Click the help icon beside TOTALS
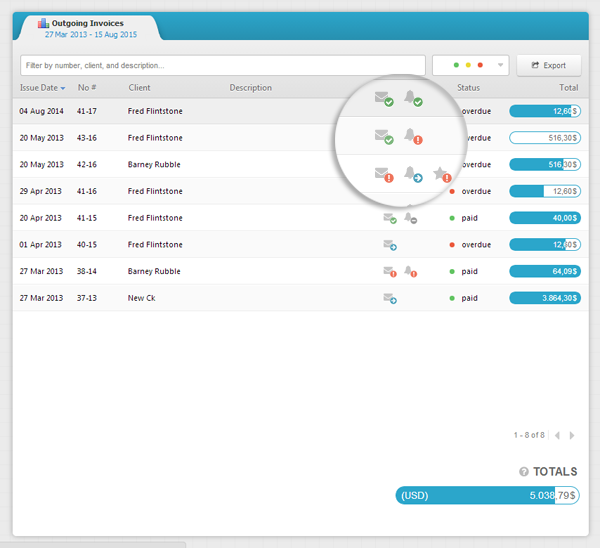Screen dimensions: 600x548 [523, 472]
